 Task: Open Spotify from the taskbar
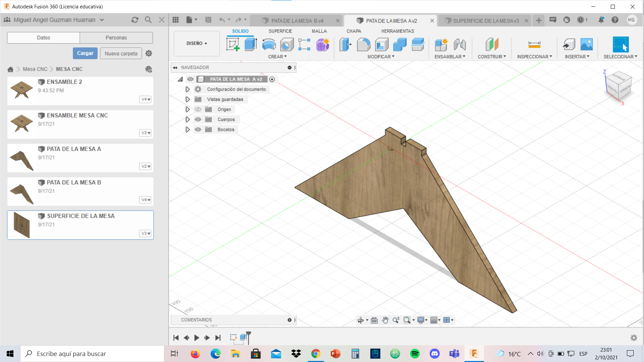tap(415, 354)
